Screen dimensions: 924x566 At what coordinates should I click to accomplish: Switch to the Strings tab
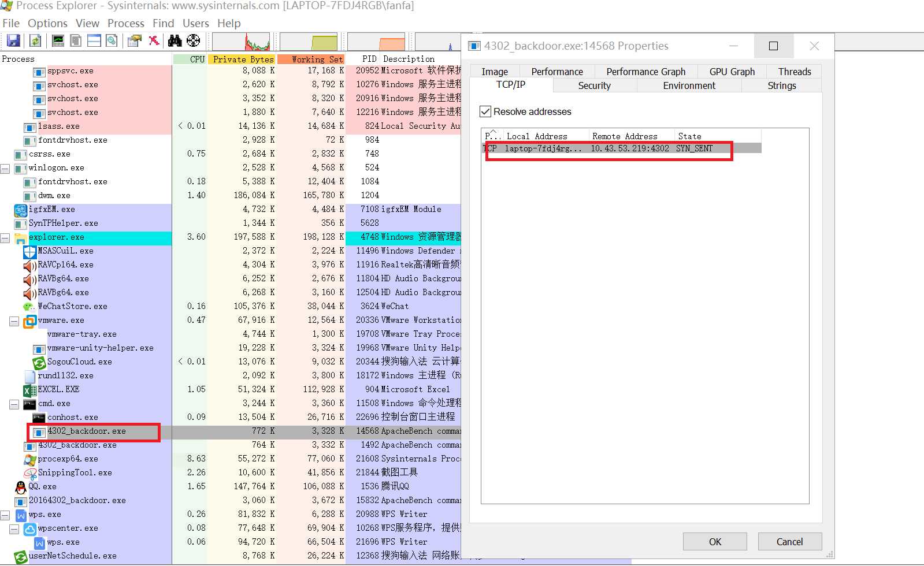(x=781, y=85)
